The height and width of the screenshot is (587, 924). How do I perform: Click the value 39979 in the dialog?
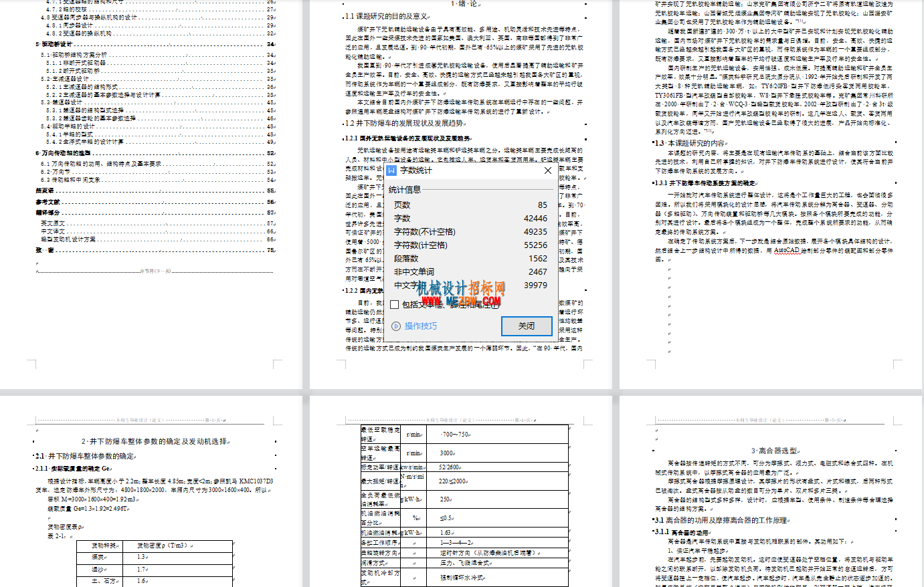535,285
